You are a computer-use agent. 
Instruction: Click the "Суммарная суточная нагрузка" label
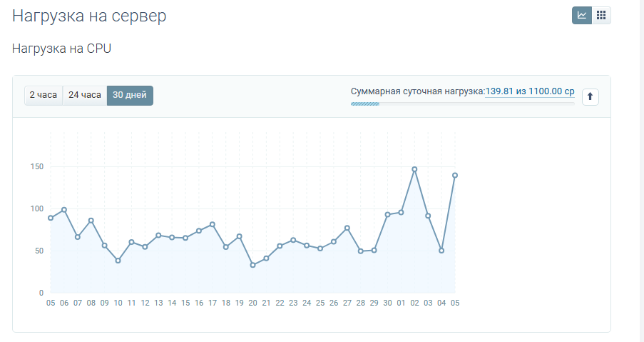(417, 91)
